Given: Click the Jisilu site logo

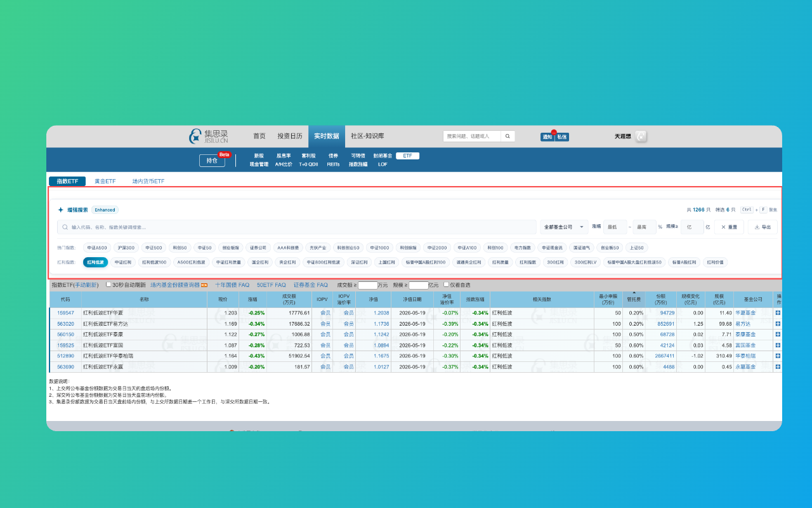Looking at the screenshot, I should tap(209, 137).
